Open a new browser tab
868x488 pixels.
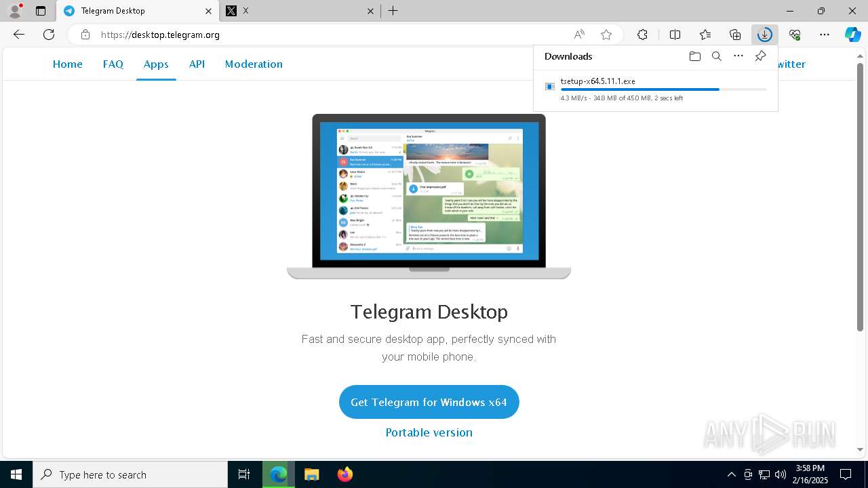pos(393,11)
